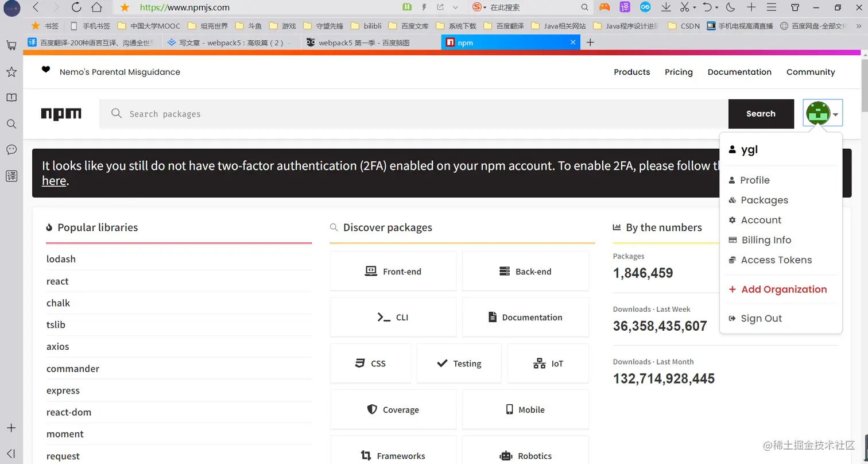Image resolution: width=868 pixels, height=464 pixels.
Task: Open the reading book icon in sidebar
Action: [11, 98]
